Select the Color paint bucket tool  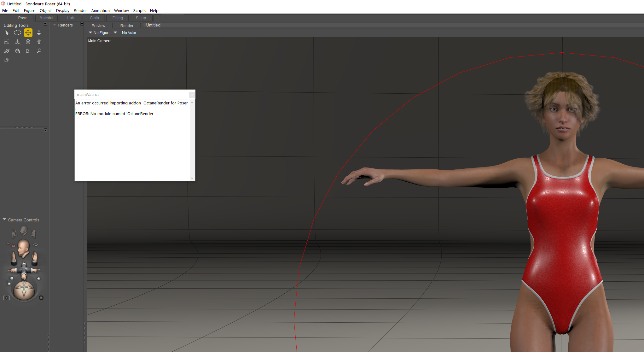coord(17,51)
